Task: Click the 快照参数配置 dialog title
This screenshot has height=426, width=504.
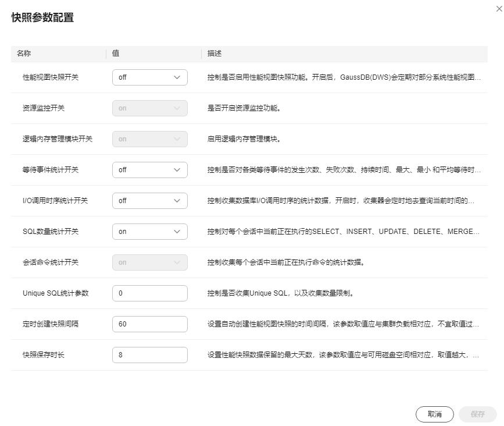Action: [43, 17]
